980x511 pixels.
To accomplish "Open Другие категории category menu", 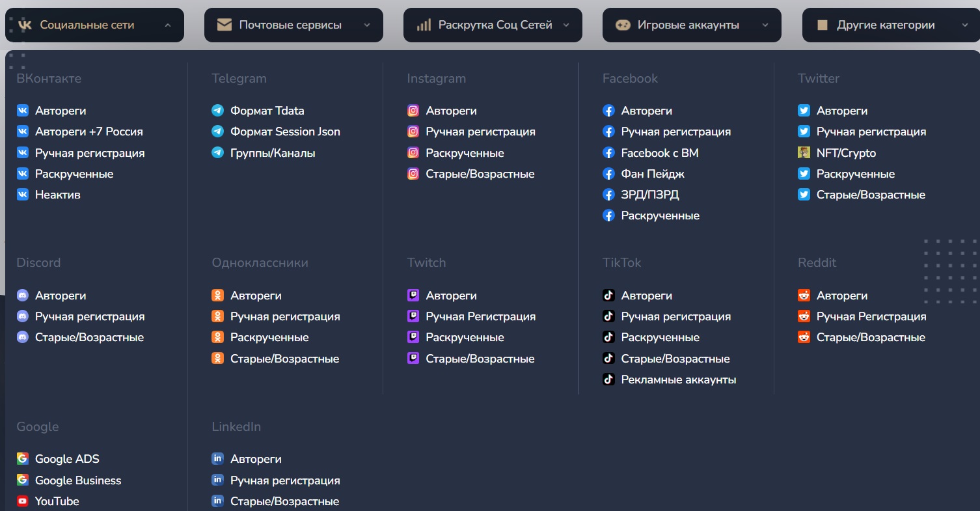I will 891,25.
